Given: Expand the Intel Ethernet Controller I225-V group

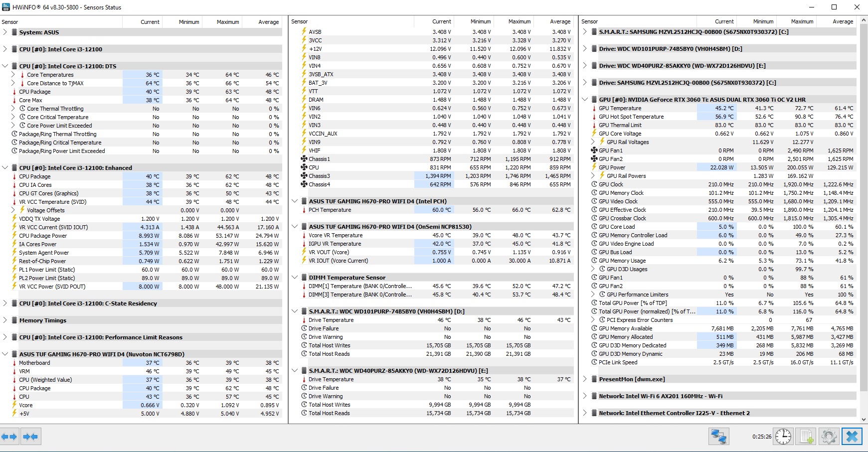Looking at the screenshot, I should coord(585,413).
